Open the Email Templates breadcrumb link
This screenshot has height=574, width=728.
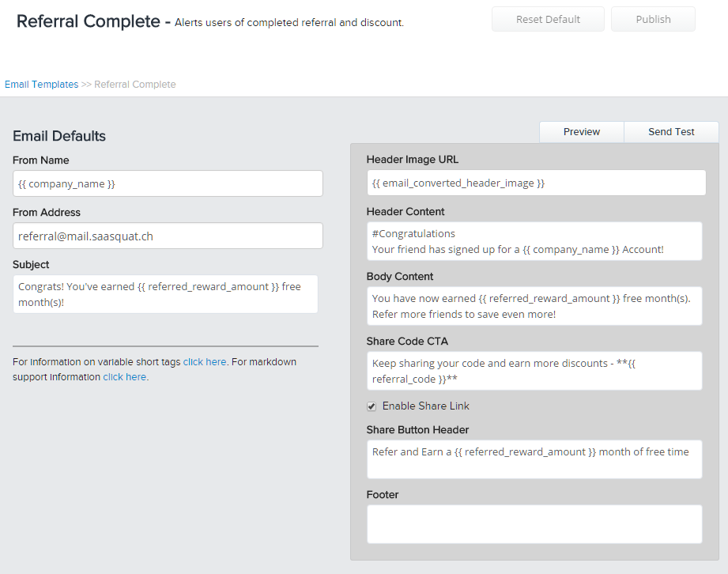[41, 85]
